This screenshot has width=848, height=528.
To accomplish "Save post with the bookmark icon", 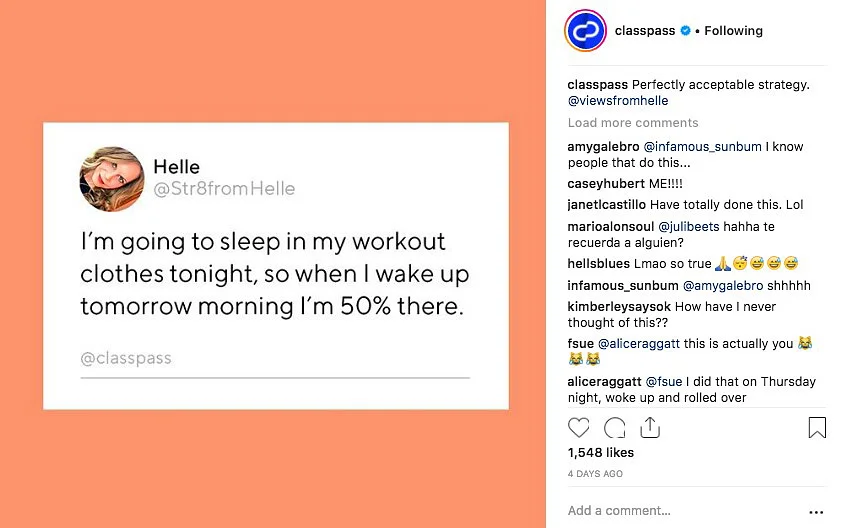I will 817,428.
